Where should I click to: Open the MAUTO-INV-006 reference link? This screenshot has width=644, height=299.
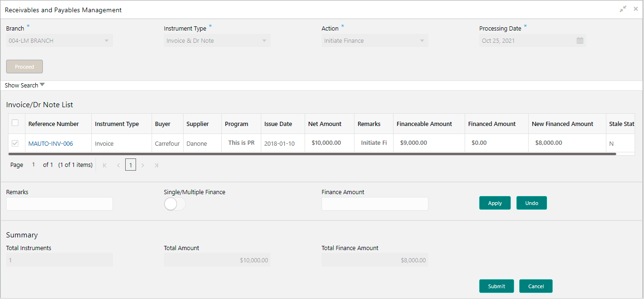coord(50,143)
